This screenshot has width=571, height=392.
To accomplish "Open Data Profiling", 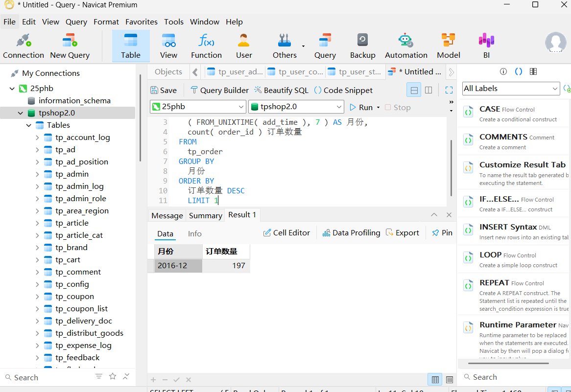I will click(x=352, y=233).
